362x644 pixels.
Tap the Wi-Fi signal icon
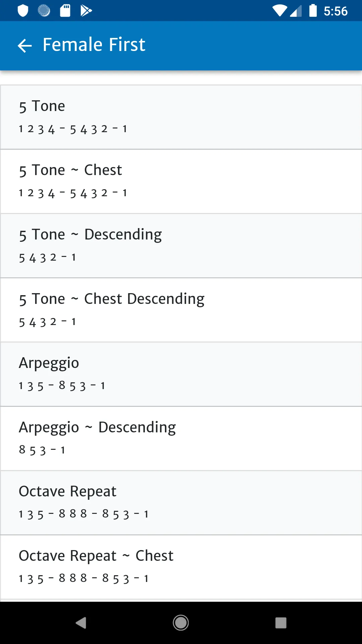(x=280, y=11)
